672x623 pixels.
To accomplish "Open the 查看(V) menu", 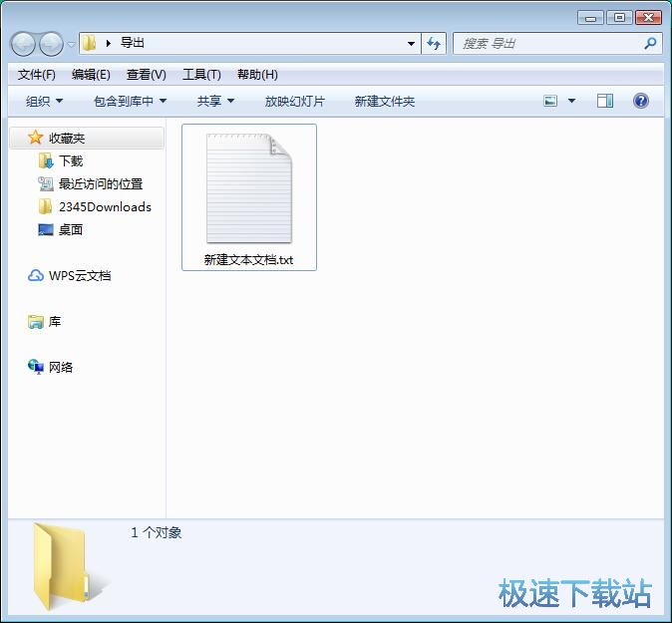I will tap(147, 75).
